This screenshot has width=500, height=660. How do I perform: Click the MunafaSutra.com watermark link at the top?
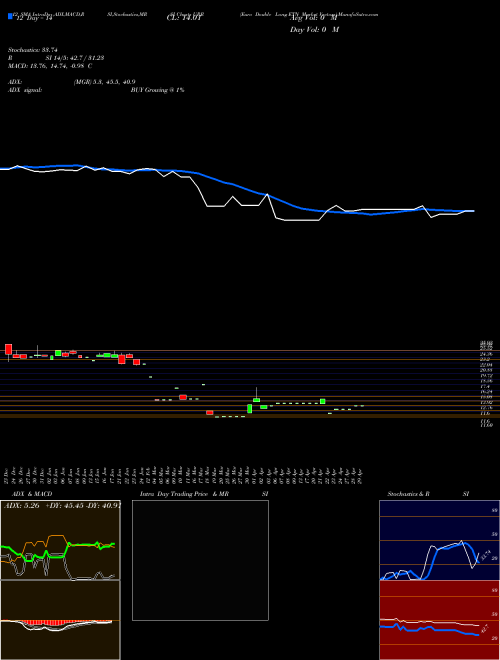click(358, 14)
